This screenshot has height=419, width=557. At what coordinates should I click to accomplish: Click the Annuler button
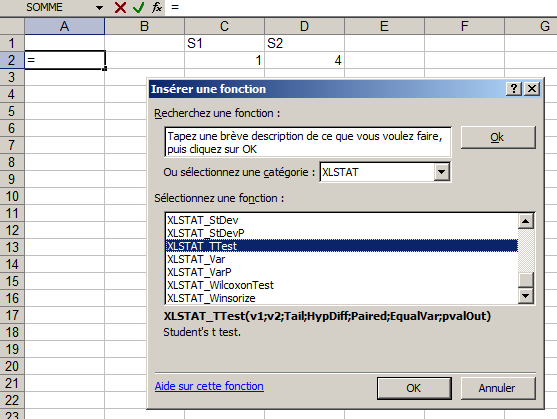click(498, 388)
